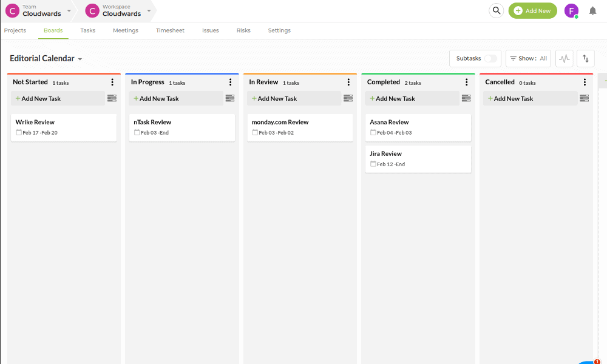Click the Not Started column title
607x364 pixels.
point(30,82)
